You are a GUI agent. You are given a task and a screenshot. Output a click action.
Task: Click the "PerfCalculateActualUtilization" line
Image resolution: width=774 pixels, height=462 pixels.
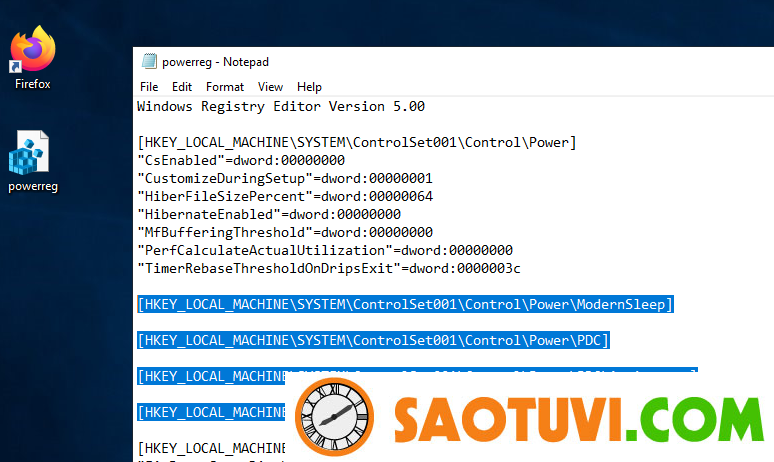324,250
